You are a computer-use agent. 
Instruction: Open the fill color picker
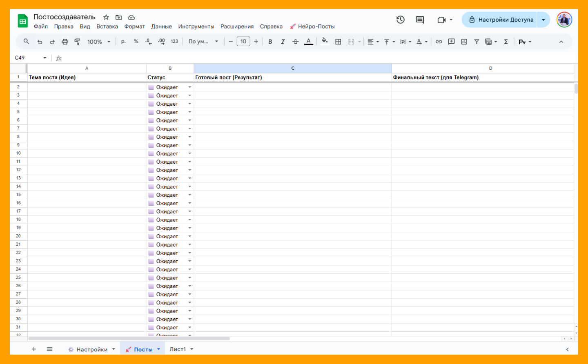(x=325, y=41)
